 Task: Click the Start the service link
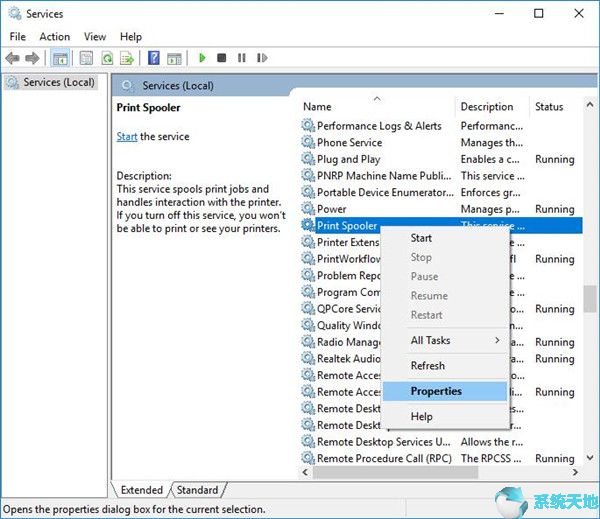pos(127,137)
